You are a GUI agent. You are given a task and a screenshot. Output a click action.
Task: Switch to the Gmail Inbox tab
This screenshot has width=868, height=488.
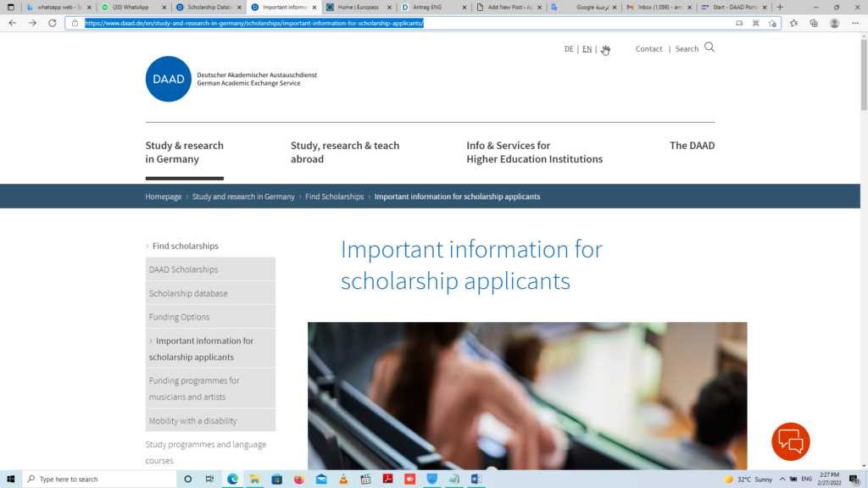659,7
